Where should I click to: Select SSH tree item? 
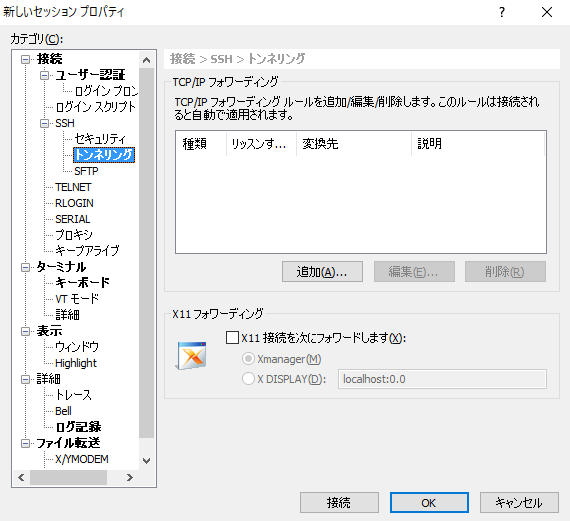tap(65, 123)
